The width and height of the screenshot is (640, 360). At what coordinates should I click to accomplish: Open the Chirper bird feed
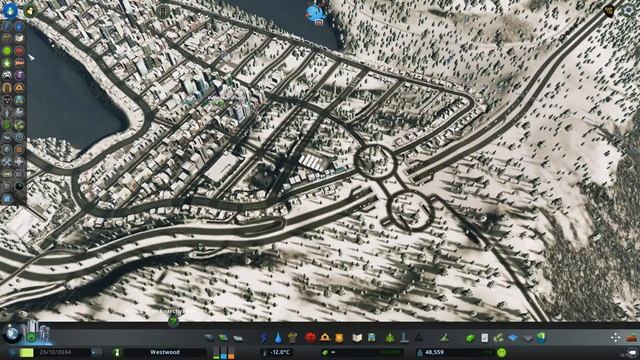point(316,14)
